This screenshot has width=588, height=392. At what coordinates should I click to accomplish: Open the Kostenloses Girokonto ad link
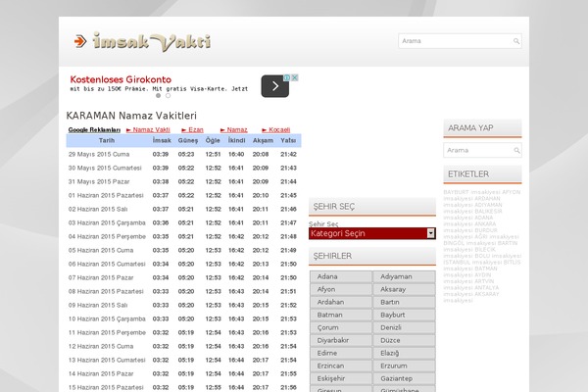click(x=121, y=79)
